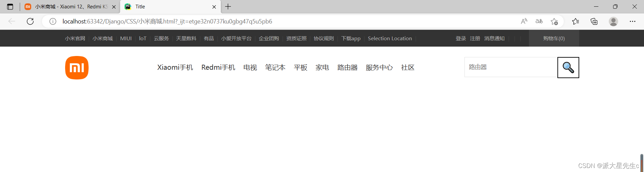Open 企业团购 top link
The width and height of the screenshot is (644, 172).
[269, 39]
